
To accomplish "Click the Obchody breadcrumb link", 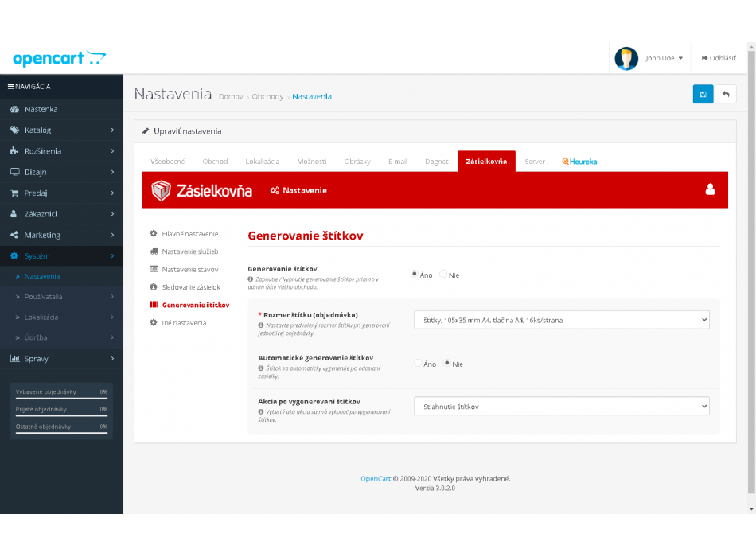I will point(267,96).
